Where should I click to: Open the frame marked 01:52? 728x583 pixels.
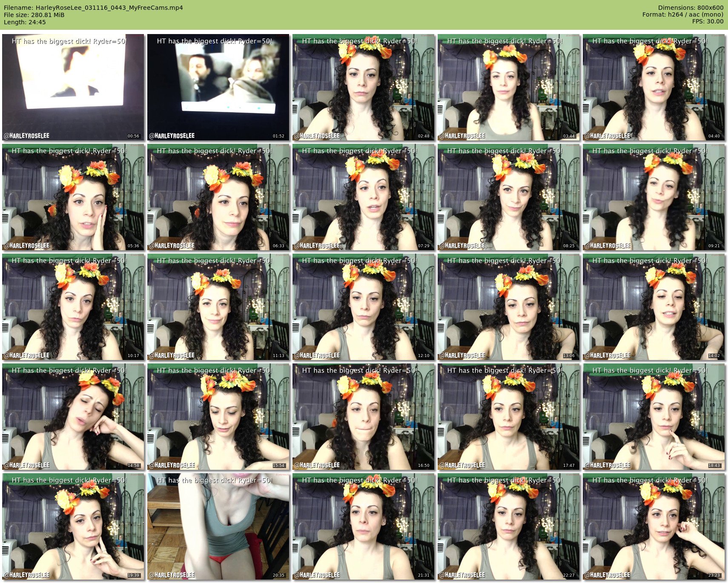pyautogui.click(x=218, y=87)
